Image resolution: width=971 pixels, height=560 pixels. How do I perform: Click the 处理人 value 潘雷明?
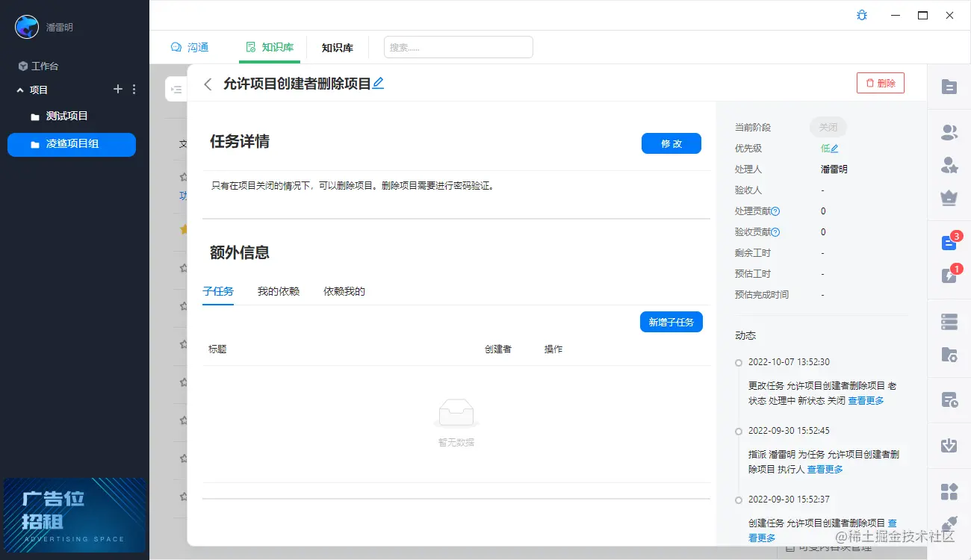(834, 169)
